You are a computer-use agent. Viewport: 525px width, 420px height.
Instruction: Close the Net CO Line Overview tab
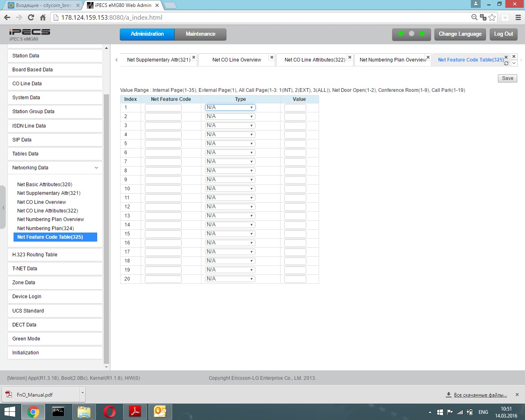pyautogui.click(x=272, y=57)
